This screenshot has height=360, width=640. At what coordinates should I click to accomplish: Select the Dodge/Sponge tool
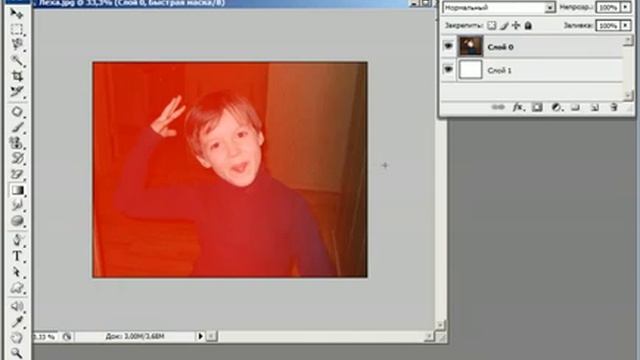[x=17, y=221]
